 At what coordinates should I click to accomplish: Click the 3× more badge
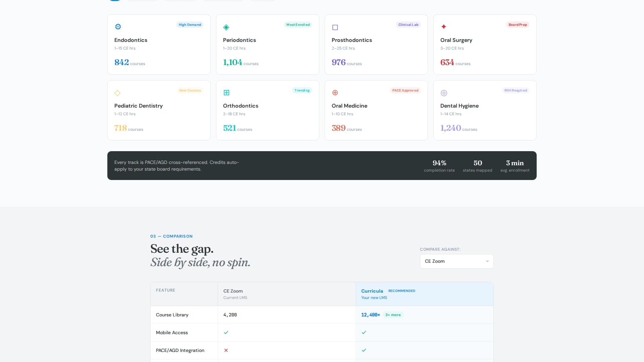[x=393, y=315]
